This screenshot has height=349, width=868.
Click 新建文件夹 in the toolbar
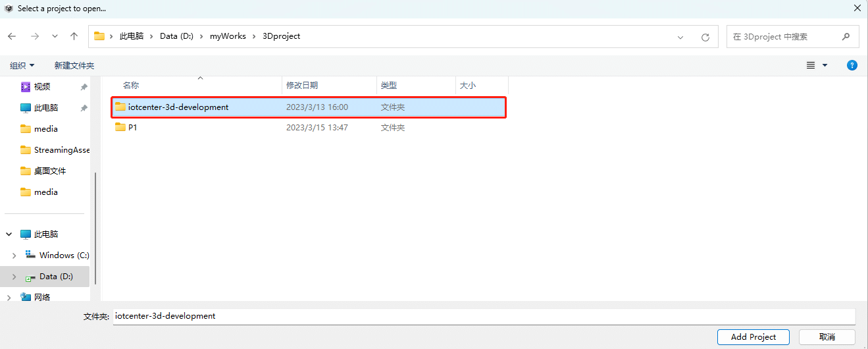pyautogui.click(x=74, y=65)
